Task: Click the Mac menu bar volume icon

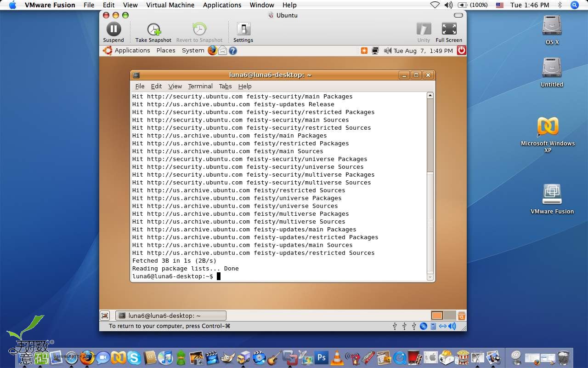Action: tap(448, 5)
